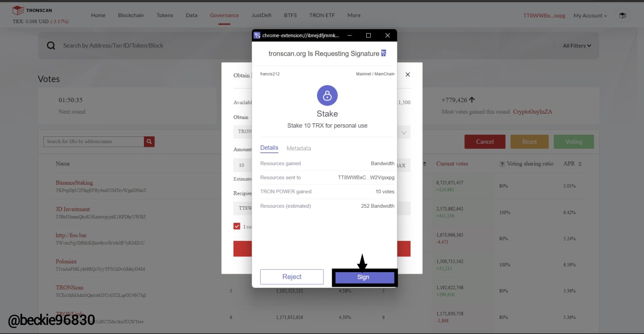
Task: Click the lock Stake icon in the popup
Action: click(x=327, y=95)
